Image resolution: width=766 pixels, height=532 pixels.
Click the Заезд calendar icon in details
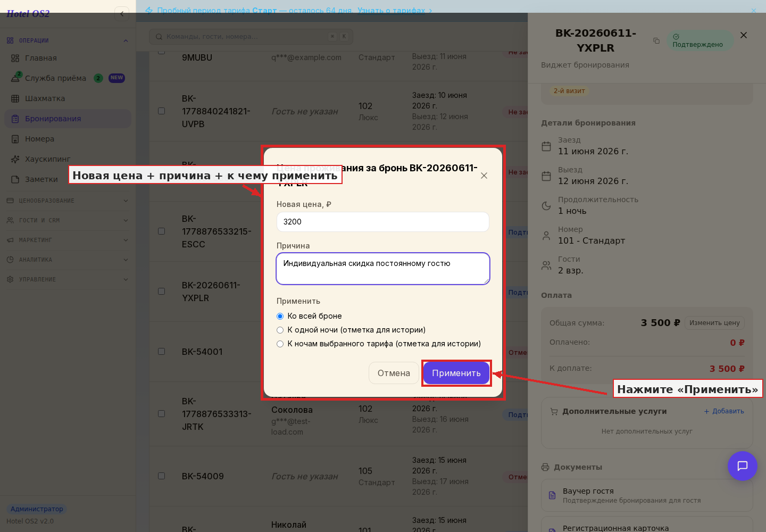pos(546,146)
